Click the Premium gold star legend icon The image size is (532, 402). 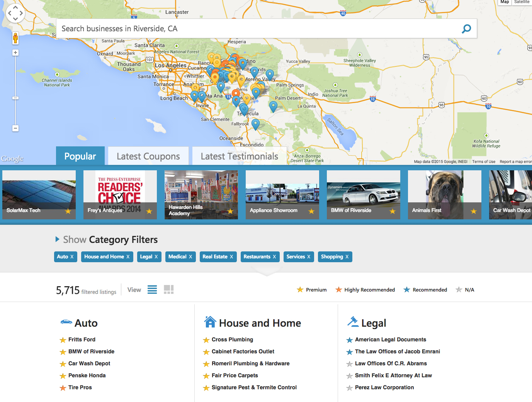[x=300, y=290]
